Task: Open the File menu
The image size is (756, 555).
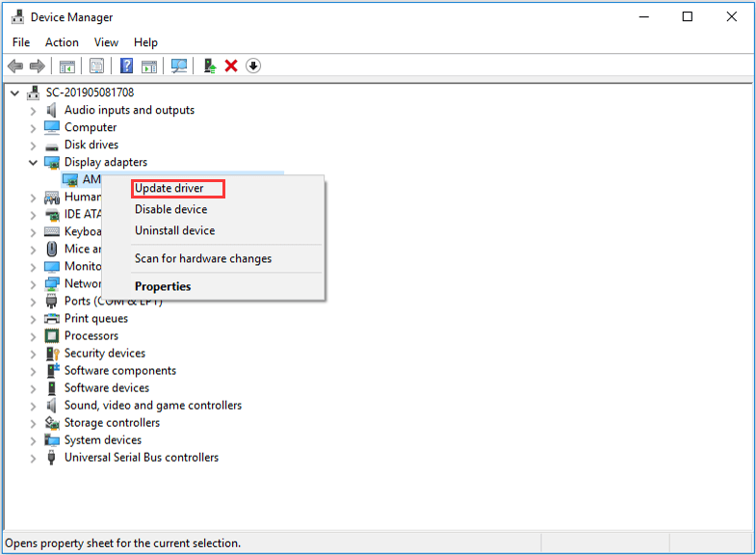Action: pos(21,42)
